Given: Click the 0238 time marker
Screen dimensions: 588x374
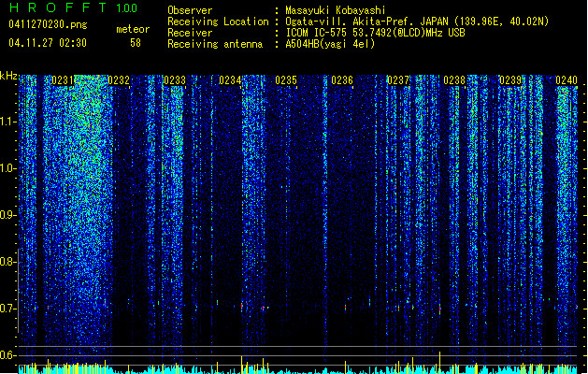Looking at the screenshot, I should pyautogui.click(x=454, y=80).
